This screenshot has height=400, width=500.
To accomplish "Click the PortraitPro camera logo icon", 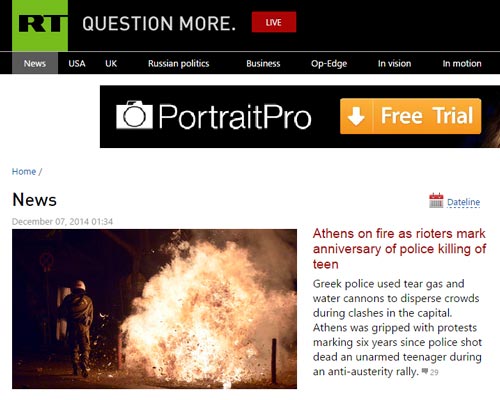I will click(134, 115).
